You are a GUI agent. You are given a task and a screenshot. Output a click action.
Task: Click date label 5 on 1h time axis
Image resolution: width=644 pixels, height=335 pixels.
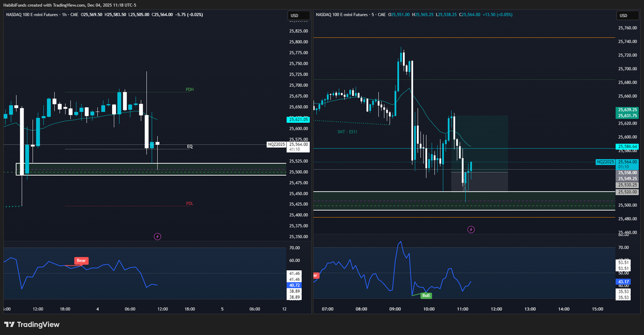click(222, 309)
